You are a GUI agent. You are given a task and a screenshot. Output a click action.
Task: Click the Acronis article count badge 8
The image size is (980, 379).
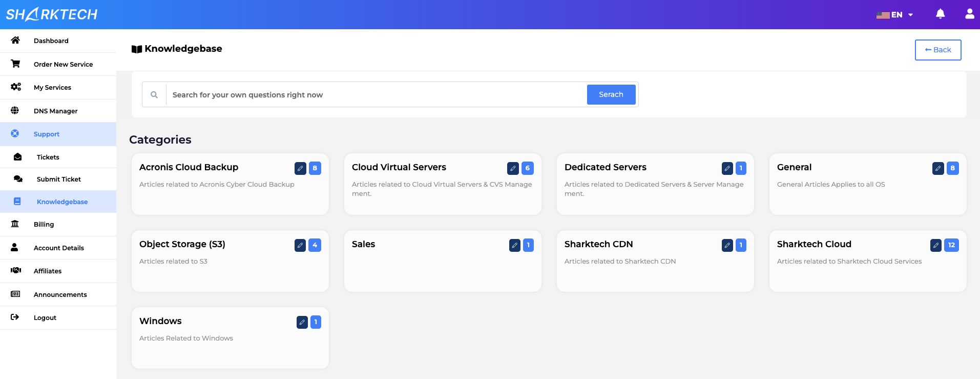click(315, 168)
